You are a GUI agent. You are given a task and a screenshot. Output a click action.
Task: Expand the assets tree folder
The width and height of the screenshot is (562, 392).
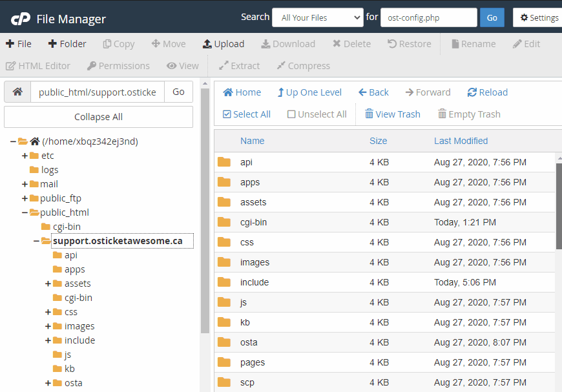(x=48, y=284)
